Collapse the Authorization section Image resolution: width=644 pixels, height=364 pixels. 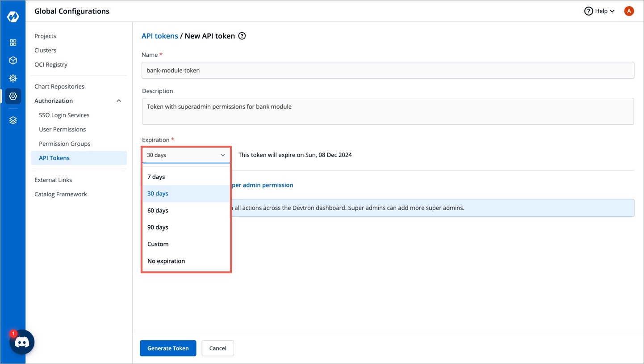pyautogui.click(x=119, y=101)
